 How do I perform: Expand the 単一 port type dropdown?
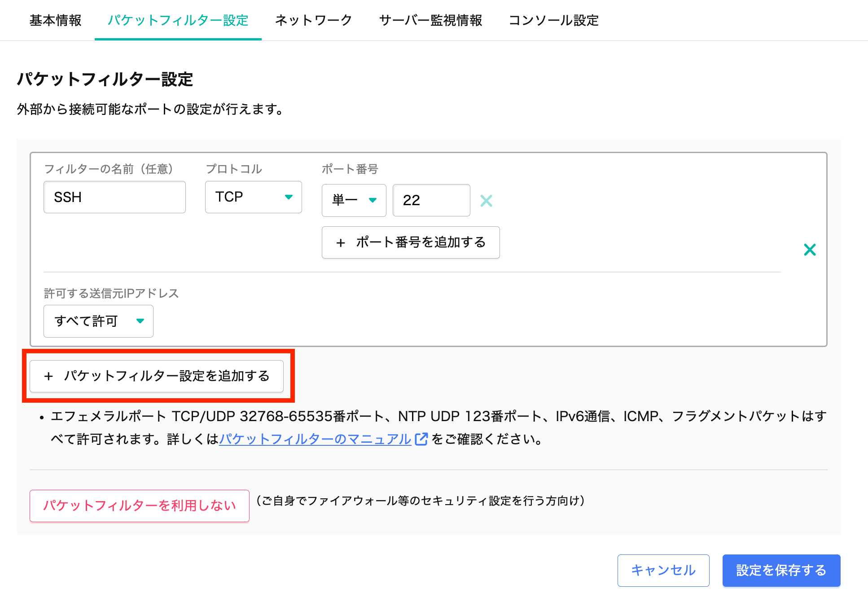pyautogui.click(x=354, y=200)
